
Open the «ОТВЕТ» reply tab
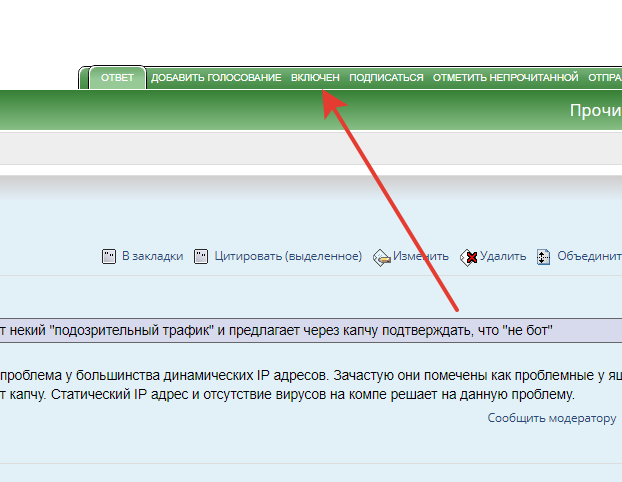click(117, 78)
